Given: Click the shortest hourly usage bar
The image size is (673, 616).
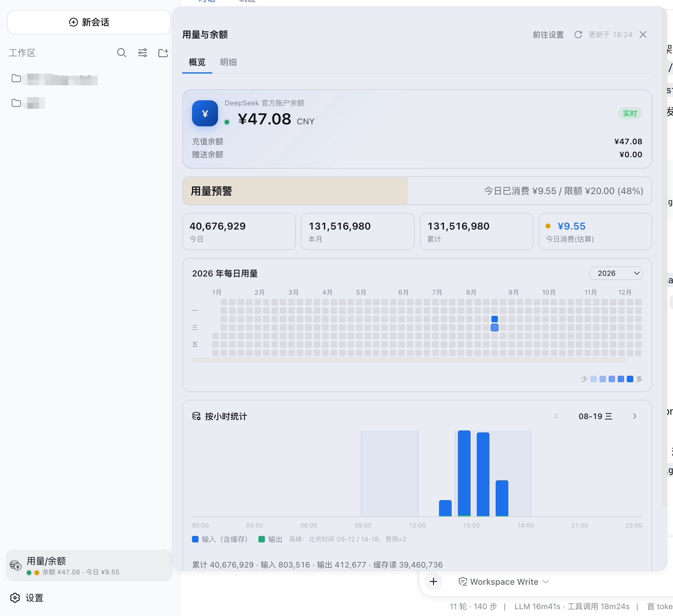Looking at the screenshot, I should click(x=445, y=508).
